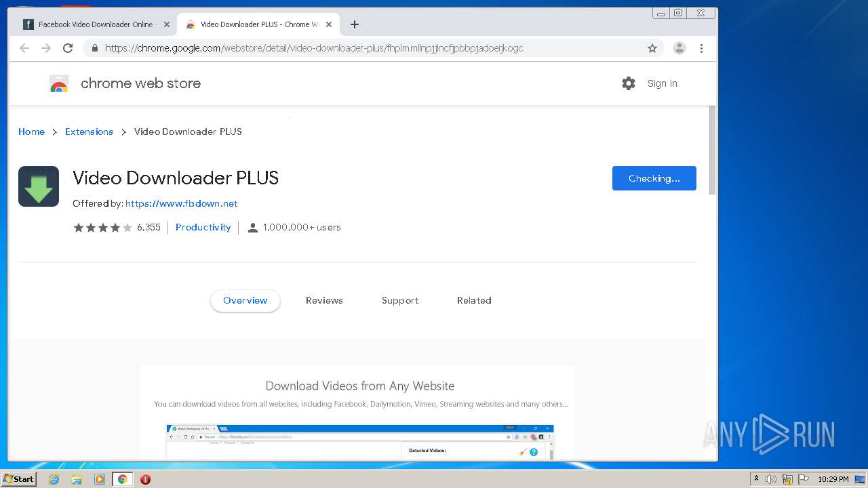Open the Support tab
The height and width of the screenshot is (488, 868).
(x=400, y=300)
